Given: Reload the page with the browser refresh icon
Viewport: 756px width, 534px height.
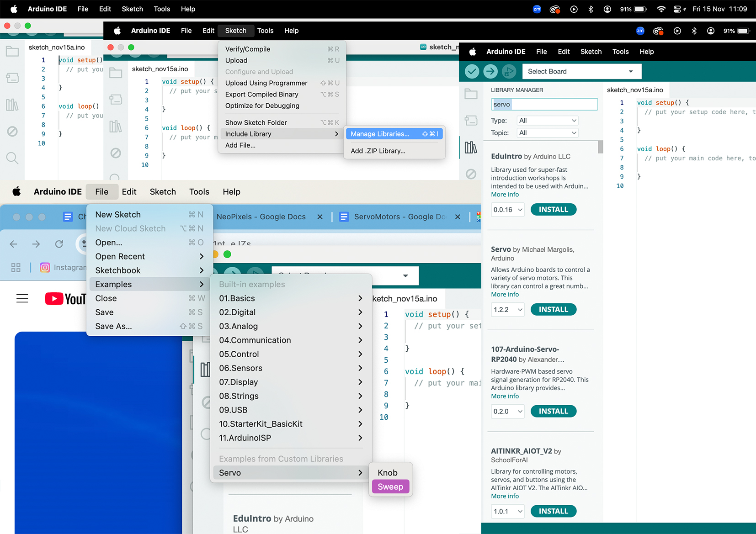Looking at the screenshot, I should tap(59, 244).
